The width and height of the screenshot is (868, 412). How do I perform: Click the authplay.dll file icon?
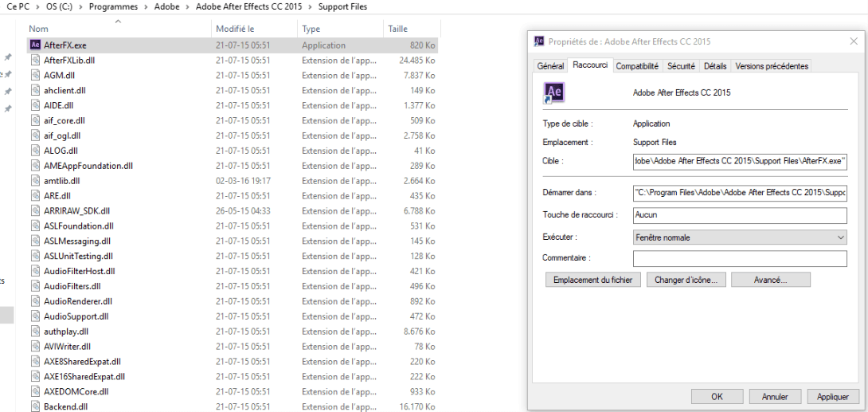point(35,332)
